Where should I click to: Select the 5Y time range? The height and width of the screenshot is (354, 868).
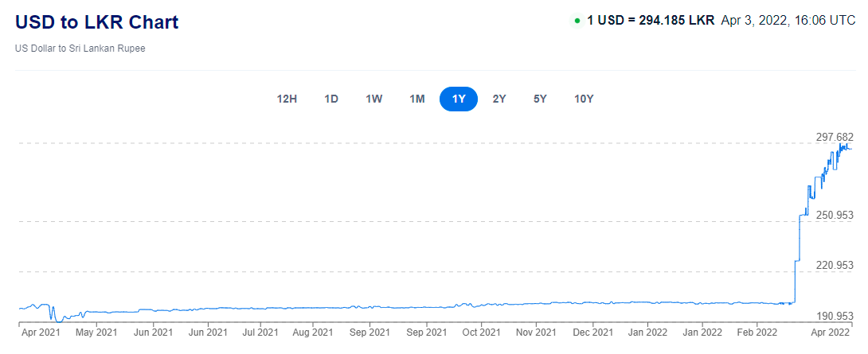click(540, 99)
